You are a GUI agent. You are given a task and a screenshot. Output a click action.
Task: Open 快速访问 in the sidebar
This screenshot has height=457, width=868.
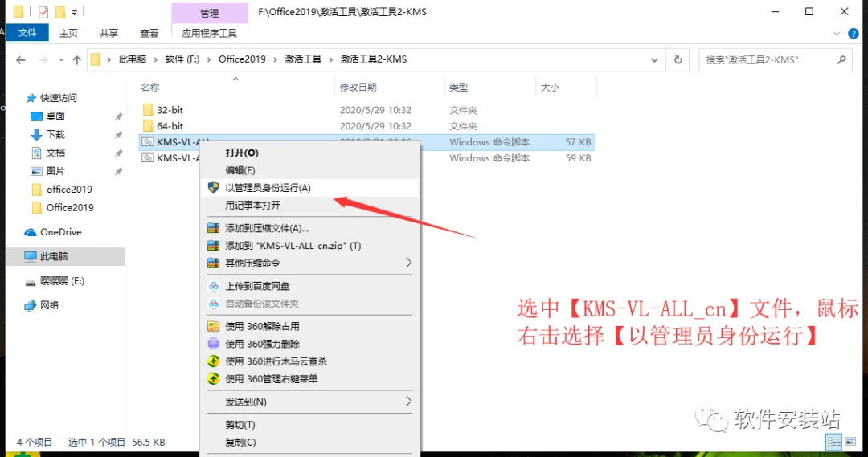pyautogui.click(x=58, y=98)
